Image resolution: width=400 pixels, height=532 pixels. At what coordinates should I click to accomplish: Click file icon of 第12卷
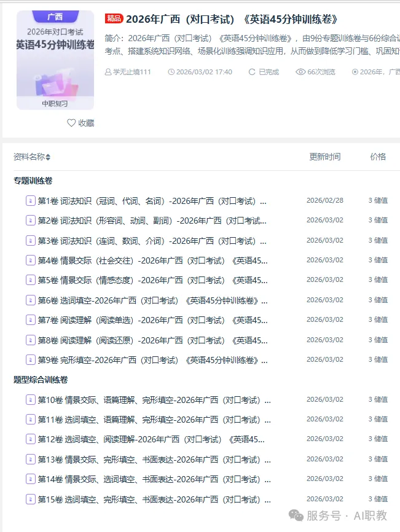[31, 439]
